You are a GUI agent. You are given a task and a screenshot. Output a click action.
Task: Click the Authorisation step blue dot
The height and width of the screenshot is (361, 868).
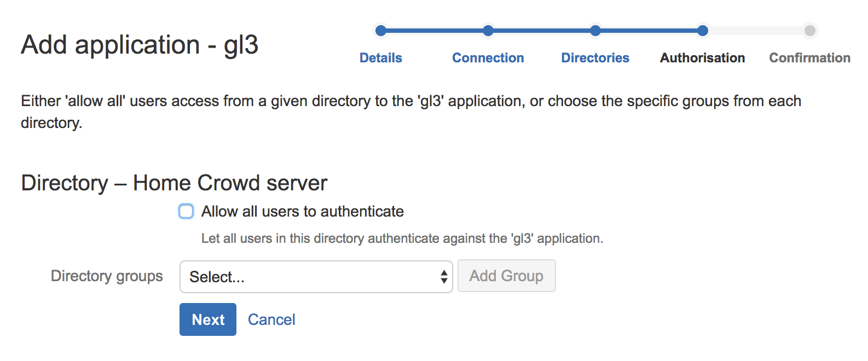pos(703,31)
